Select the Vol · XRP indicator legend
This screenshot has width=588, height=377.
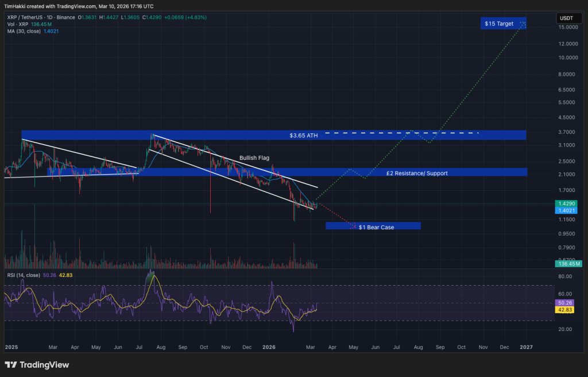(18, 24)
